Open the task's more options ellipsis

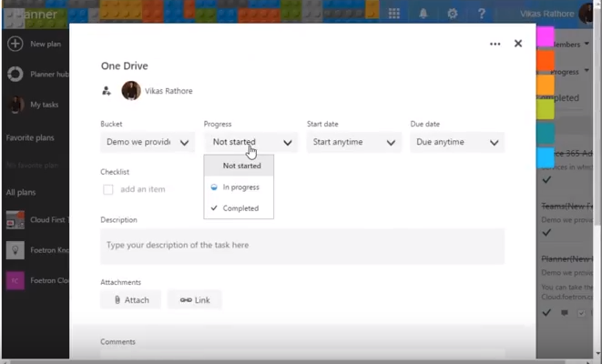pyautogui.click(x=495, y=44)
